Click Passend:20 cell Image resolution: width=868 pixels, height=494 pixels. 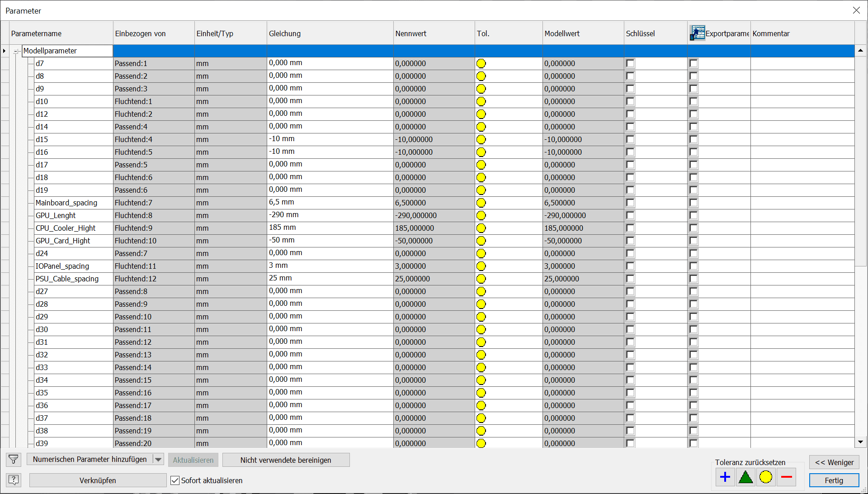[x=154, y=443]
